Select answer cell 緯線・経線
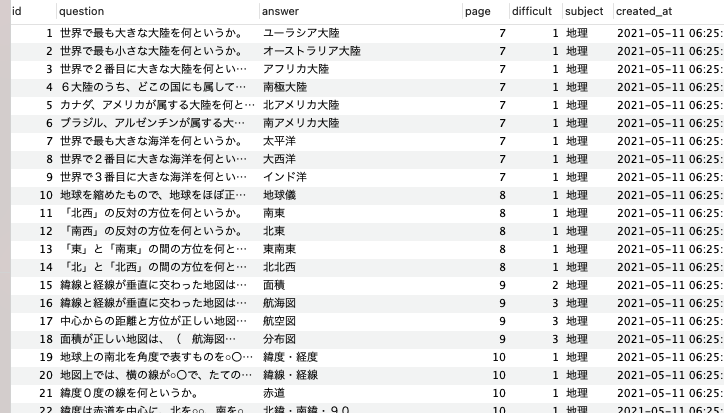Image resolution: width=724 pixels, height=413 pixels. [290, 376]
